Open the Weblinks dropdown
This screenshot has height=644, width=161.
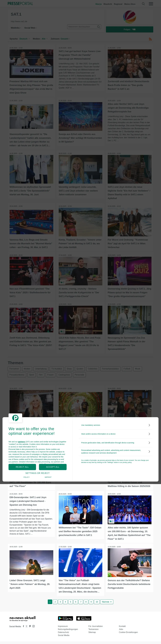click(16, 28)
